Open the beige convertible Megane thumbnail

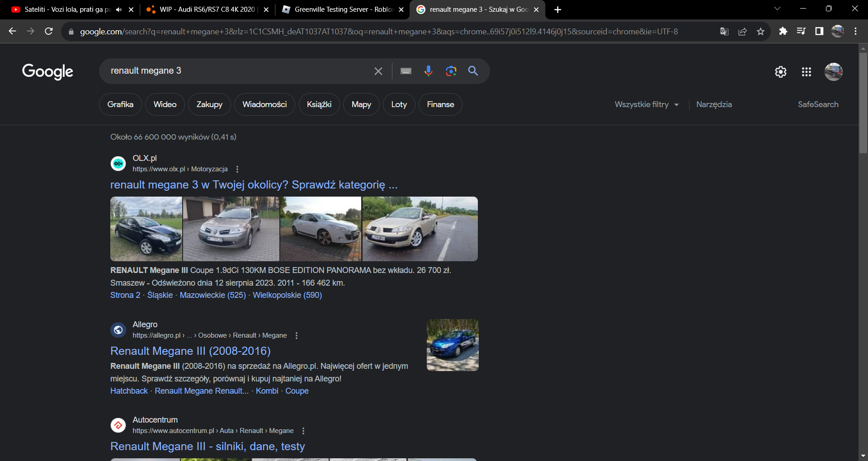click(420, 229)
